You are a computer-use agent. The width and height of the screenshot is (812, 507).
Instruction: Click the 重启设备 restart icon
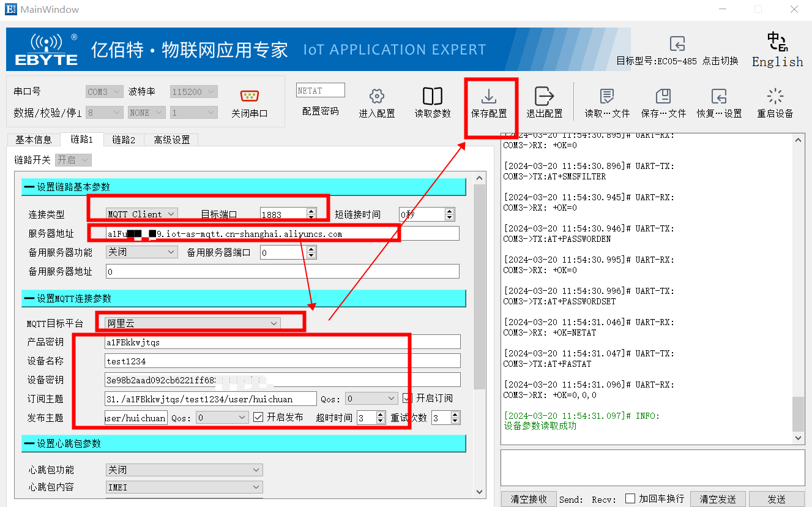pyautogui.click(x=775, y=96)
